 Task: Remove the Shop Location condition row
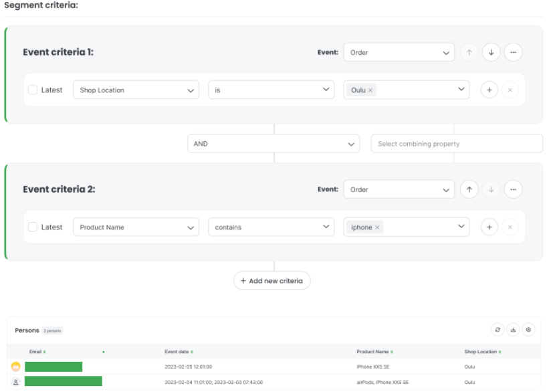pos(510,90)
